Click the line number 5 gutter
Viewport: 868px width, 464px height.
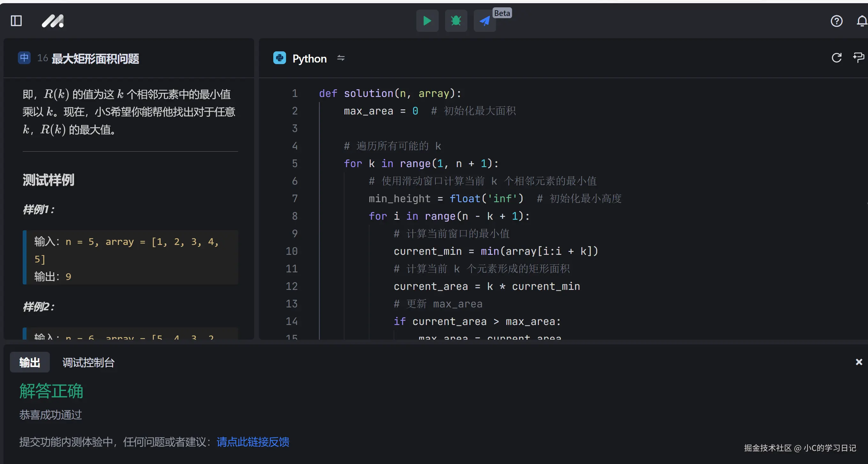click(x=295, y=164)
